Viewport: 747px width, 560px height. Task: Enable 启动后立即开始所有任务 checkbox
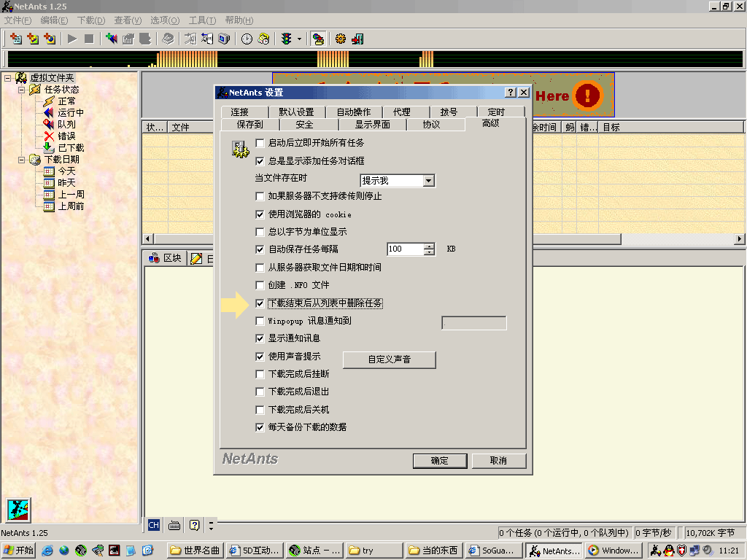tap(260, 143)
